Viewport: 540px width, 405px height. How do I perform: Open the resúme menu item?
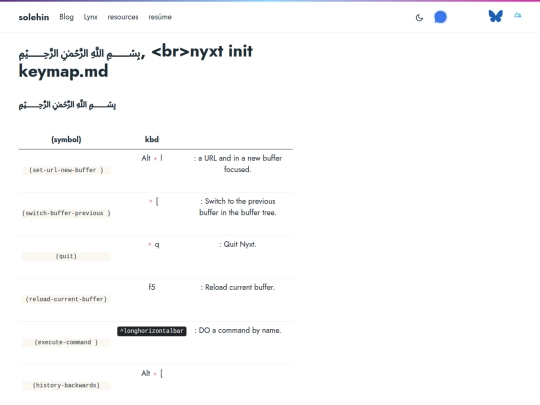pos(160,17)
